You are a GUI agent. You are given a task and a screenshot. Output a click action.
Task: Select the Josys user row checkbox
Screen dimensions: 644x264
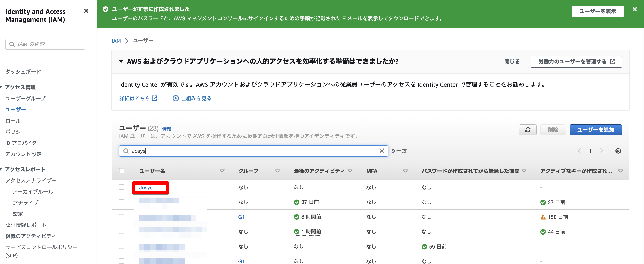[122, 187]
